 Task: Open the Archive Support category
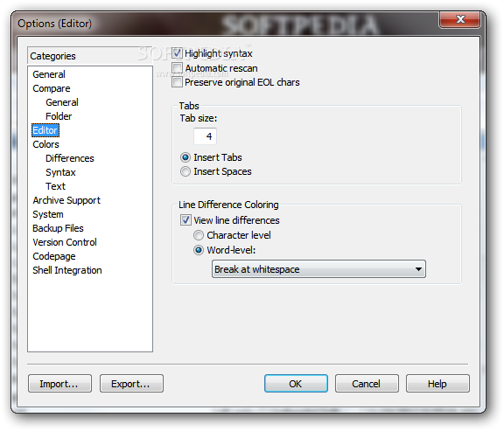point(66,200)
